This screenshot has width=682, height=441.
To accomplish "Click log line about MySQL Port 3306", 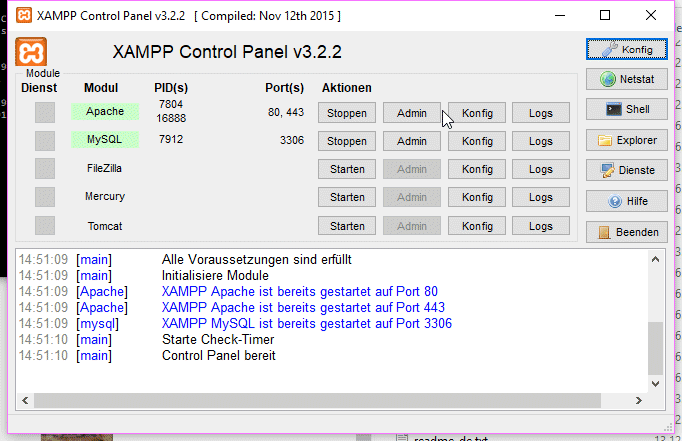I will tap(307, 324).
